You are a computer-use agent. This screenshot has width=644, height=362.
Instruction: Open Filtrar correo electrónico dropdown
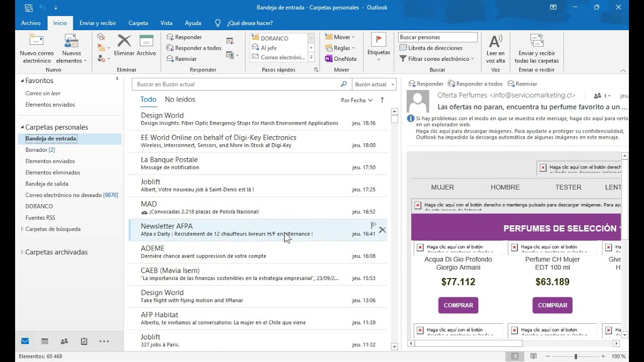click(437, 59)
